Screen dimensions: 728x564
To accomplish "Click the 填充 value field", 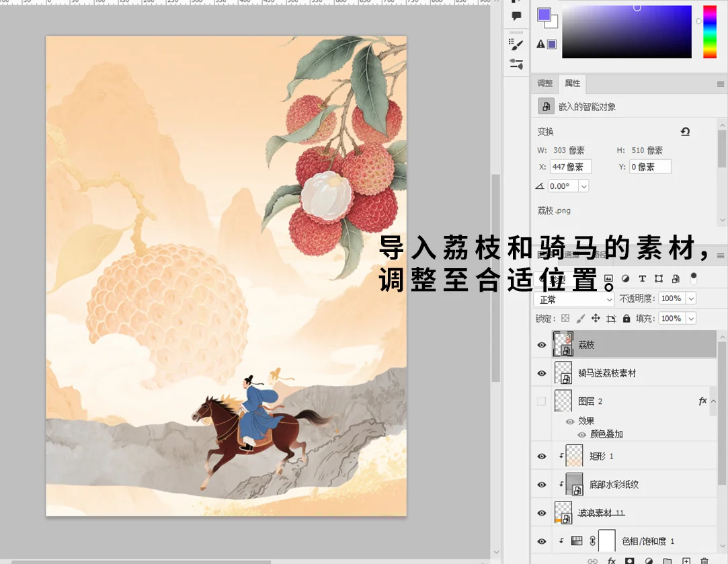I will [x=671, y=319].
